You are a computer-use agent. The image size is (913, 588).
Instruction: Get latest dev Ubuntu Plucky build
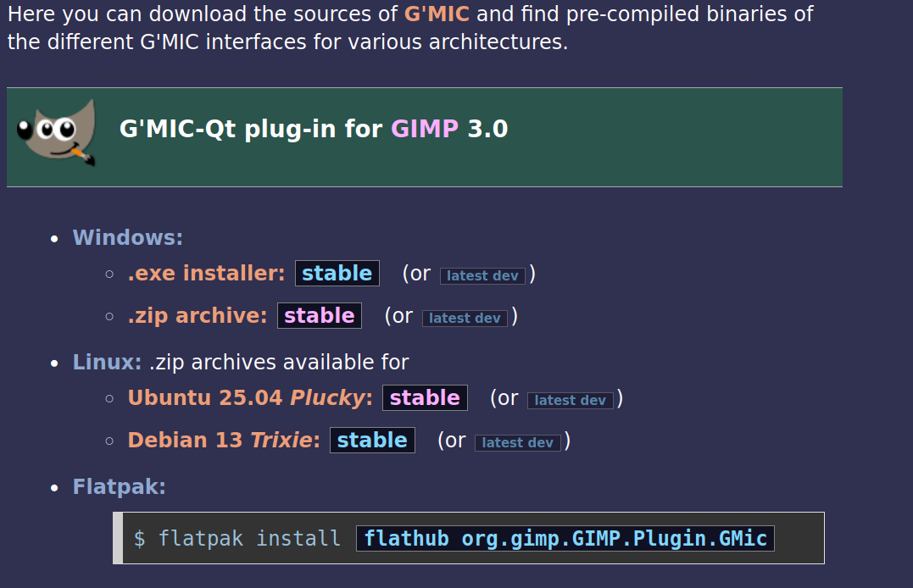(x=570, y=400)
